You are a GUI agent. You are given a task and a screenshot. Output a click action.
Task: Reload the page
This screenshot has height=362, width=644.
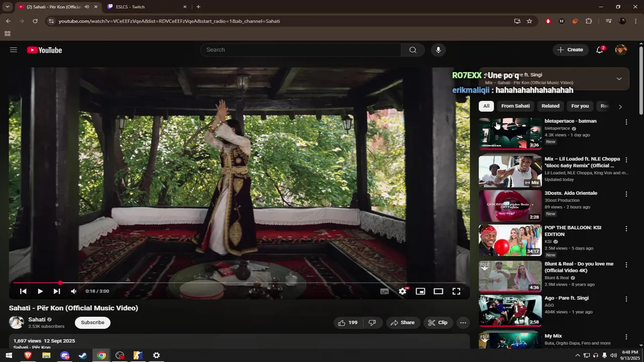[35, 21]
